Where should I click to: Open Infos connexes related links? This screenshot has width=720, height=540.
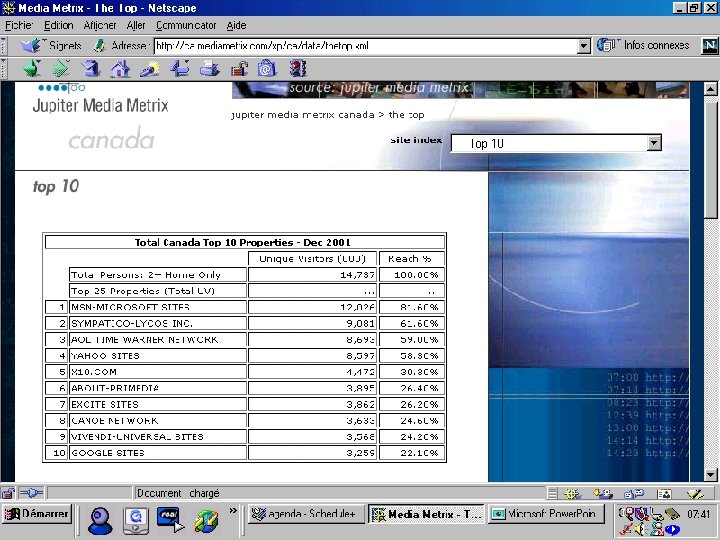[643, 45]
